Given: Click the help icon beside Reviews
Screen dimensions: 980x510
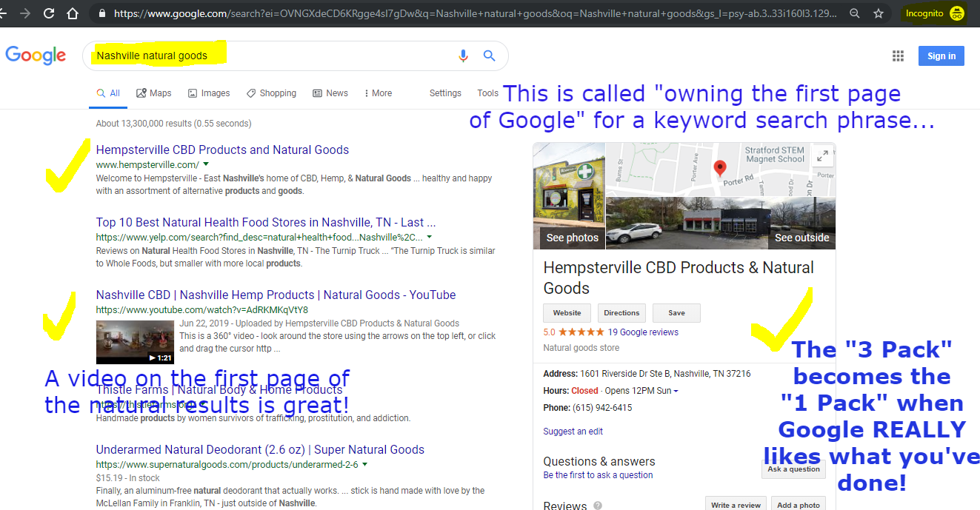Looking at the screenshot, I should click(x=598, y=506).
